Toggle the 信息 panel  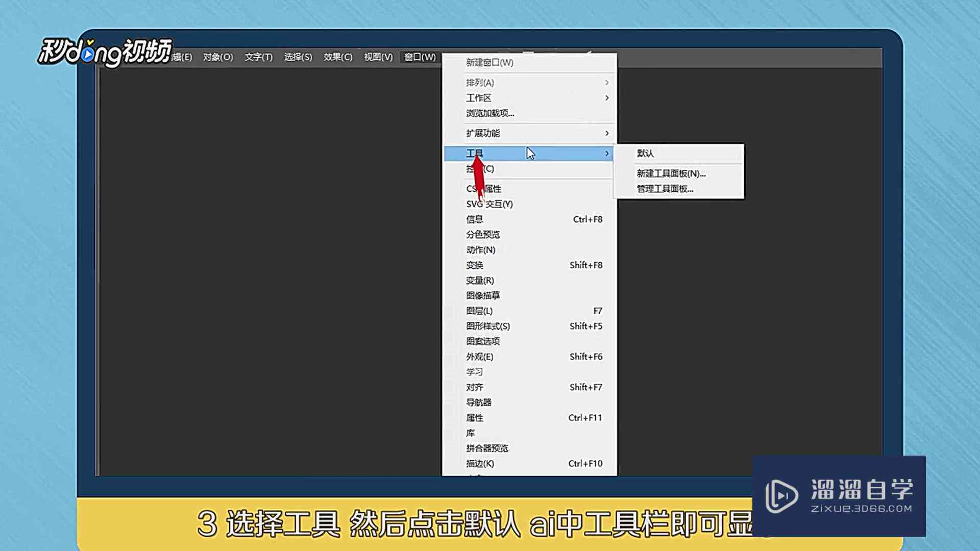coord(530,219)
